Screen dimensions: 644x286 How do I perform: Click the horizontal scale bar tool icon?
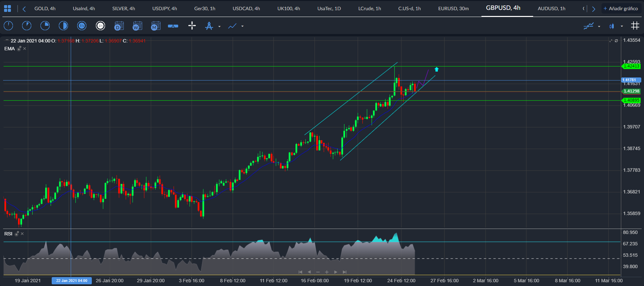pyautogui.click(x=173, y=26)
